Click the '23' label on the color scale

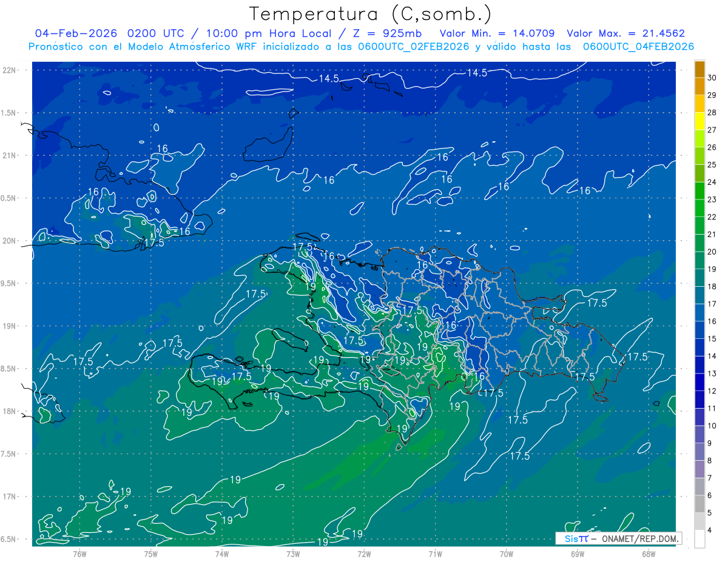point(712,199)
